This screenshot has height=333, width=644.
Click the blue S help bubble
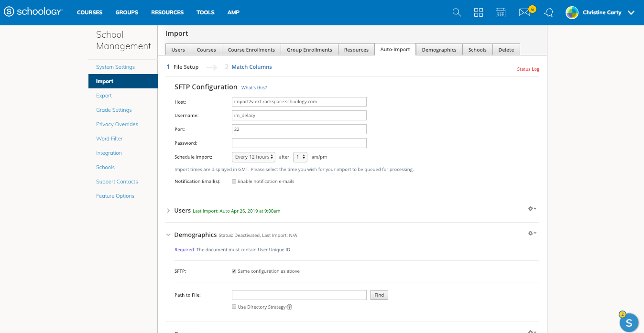[x=629, y=322]
